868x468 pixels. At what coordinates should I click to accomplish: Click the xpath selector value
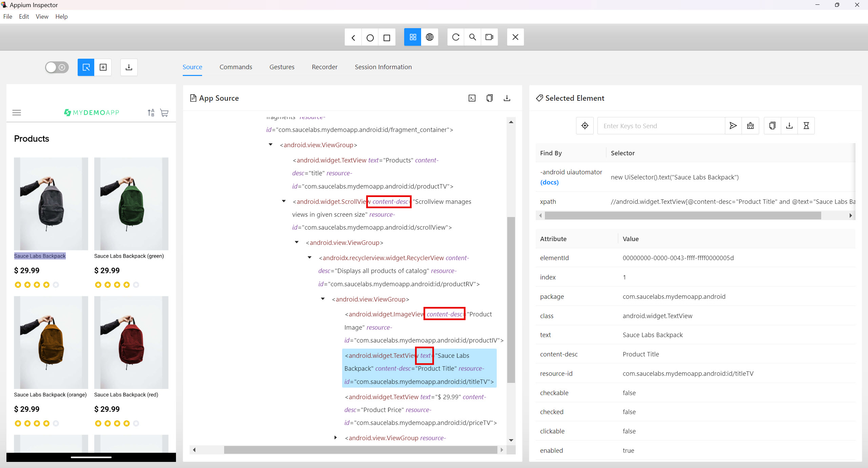[732, 201]
